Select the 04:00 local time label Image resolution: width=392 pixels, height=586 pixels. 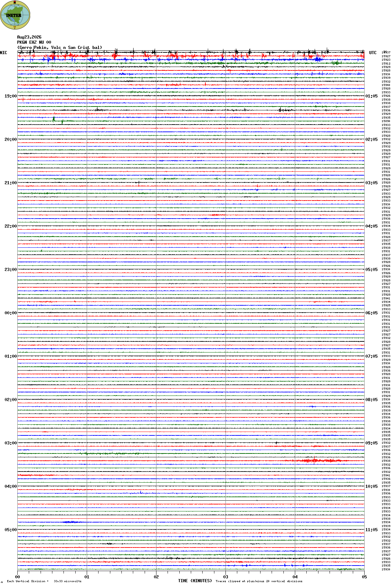pyautogui.click(x=10, y=486)
